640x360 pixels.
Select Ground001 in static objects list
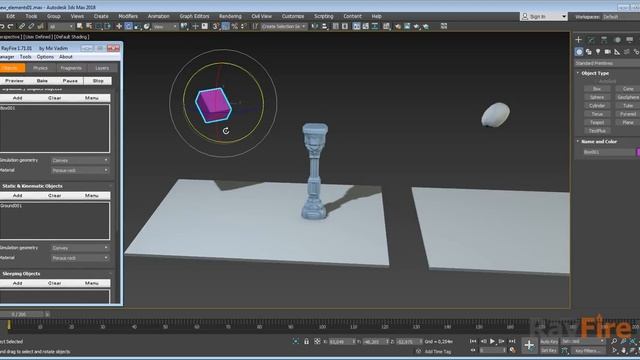(x=11, y=206)
